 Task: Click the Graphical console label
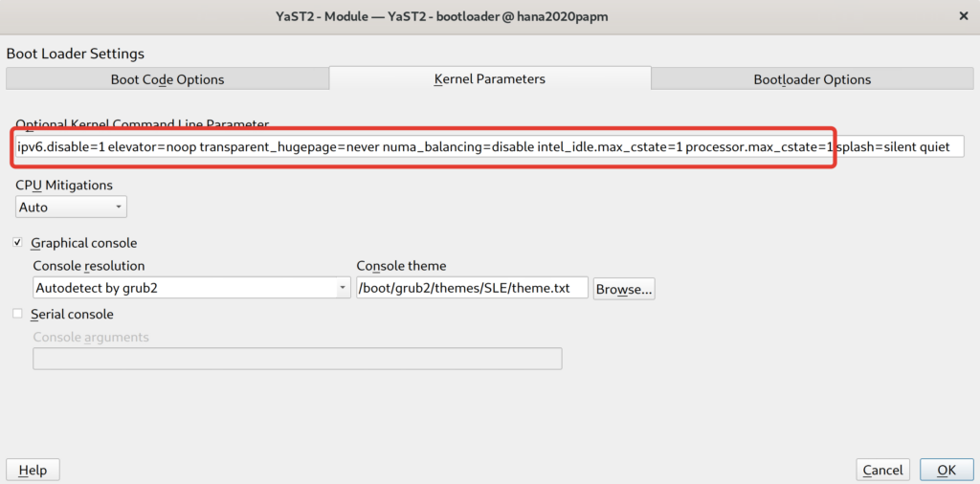click(x=84, y=243)
